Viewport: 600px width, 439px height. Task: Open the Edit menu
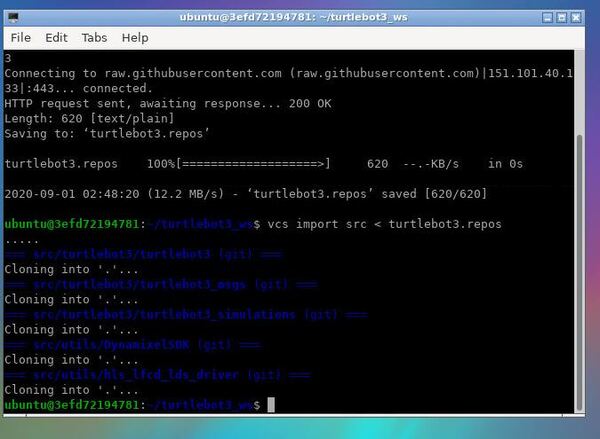pos(56,38)
